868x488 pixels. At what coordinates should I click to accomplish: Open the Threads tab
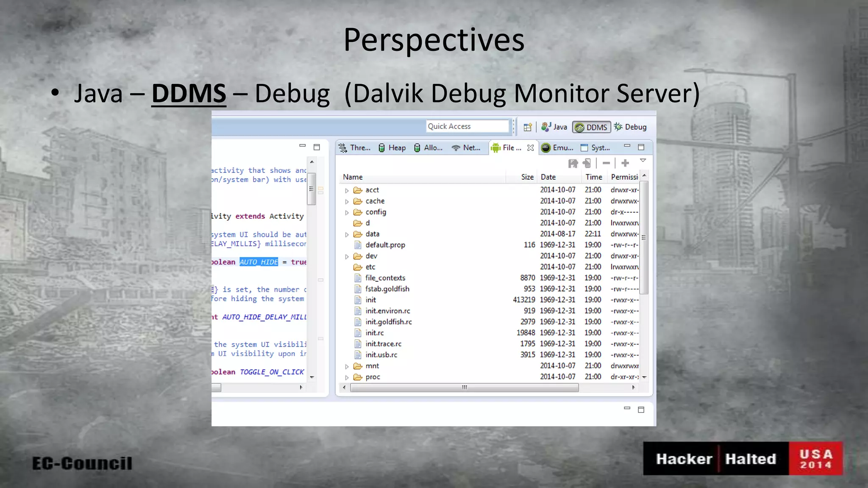(354, 148)
